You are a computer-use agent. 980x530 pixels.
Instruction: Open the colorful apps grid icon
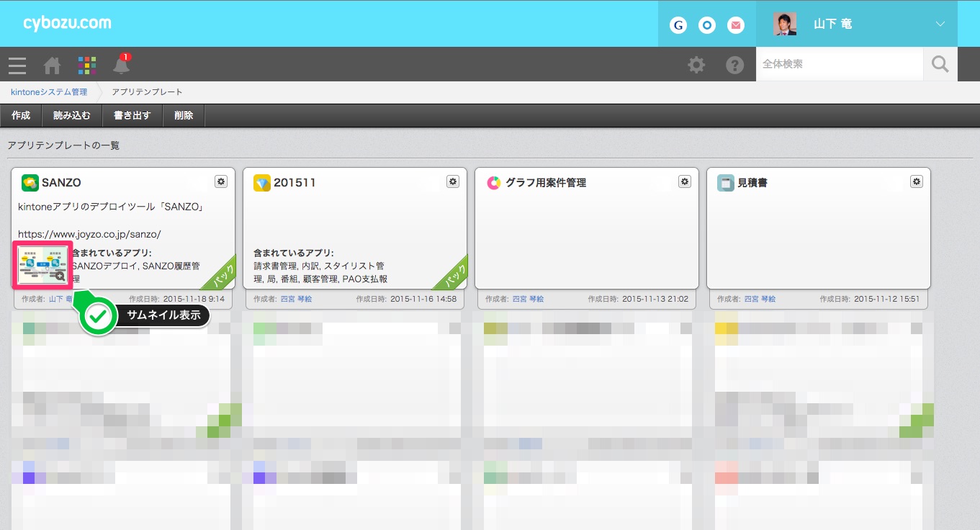[86, 66]
